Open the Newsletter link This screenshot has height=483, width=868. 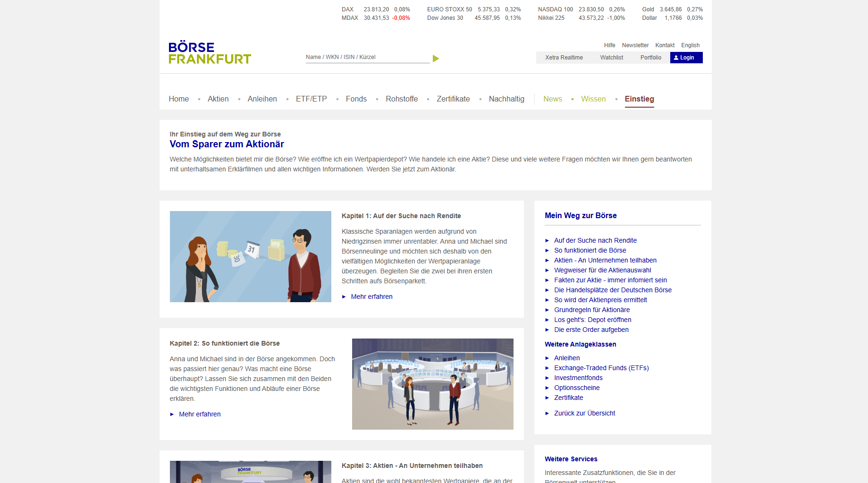pos(635,45)
